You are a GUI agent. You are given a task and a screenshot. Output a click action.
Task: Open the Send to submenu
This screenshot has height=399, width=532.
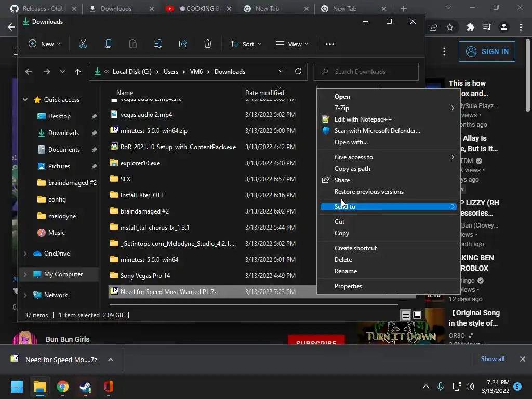[x=389, y=207]
